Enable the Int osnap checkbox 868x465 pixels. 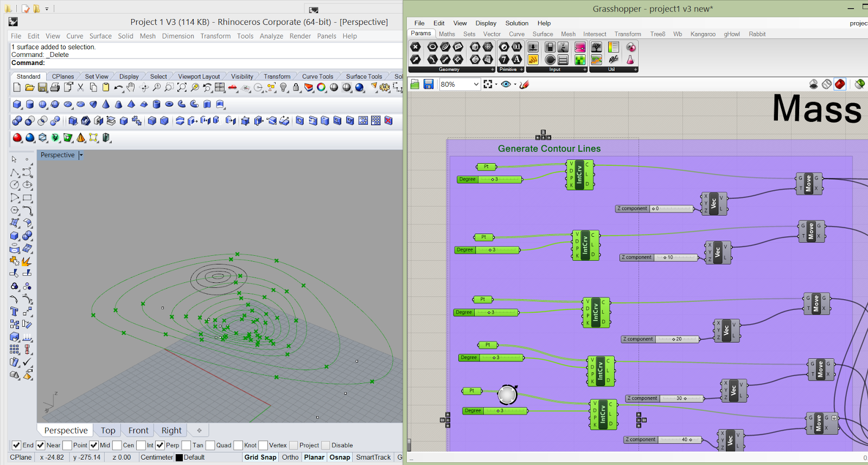(x=141, y=445)
